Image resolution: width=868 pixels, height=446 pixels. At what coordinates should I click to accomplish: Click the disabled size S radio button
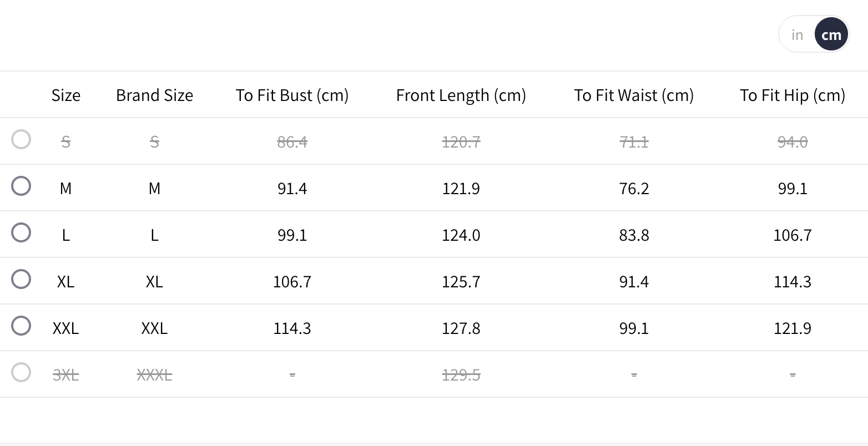pyautogui.click(x=21, y=139)
